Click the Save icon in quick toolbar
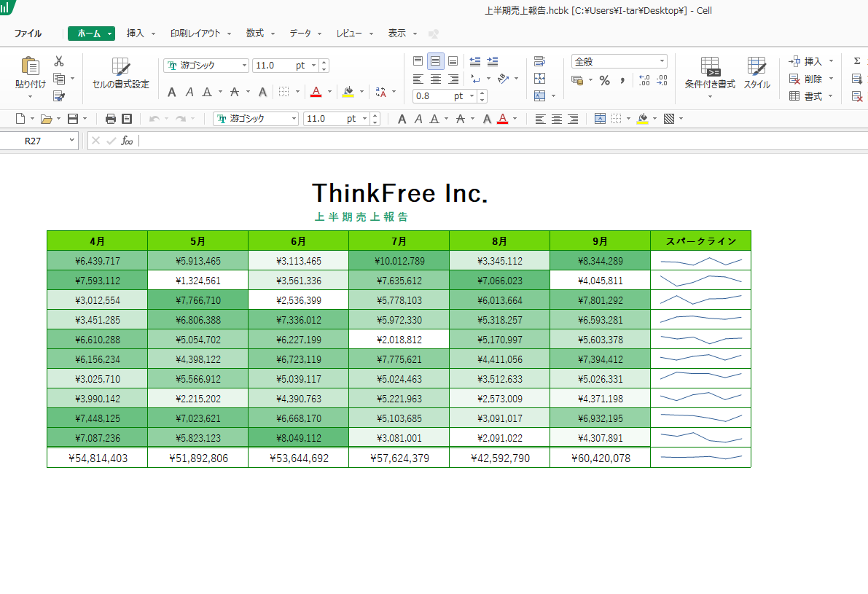The width and height of the screenshot is (868, 594). point(73,119)
